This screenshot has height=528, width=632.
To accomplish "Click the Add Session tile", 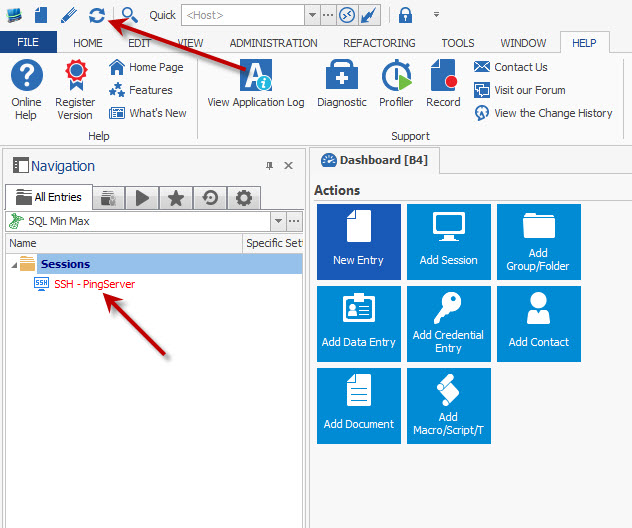I will [x=449, y=242].
